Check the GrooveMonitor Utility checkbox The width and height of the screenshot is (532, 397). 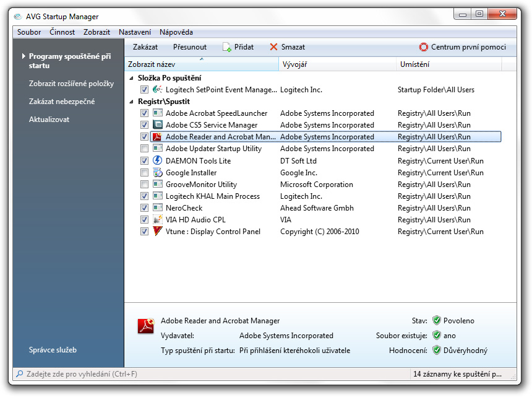click(x=144, y=185)
